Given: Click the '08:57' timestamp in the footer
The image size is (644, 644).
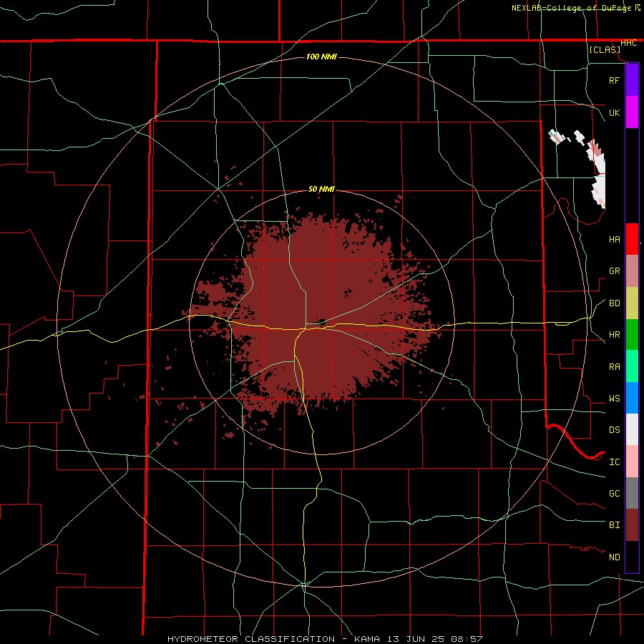Looking at the screenshot, I should pyautogui.click(x=468, y=639).
